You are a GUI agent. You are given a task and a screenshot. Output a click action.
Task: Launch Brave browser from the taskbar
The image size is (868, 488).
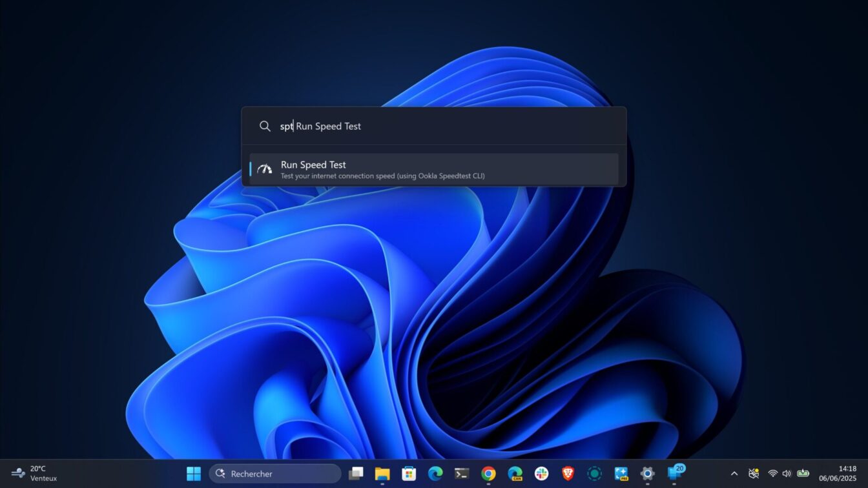point(568,474)
